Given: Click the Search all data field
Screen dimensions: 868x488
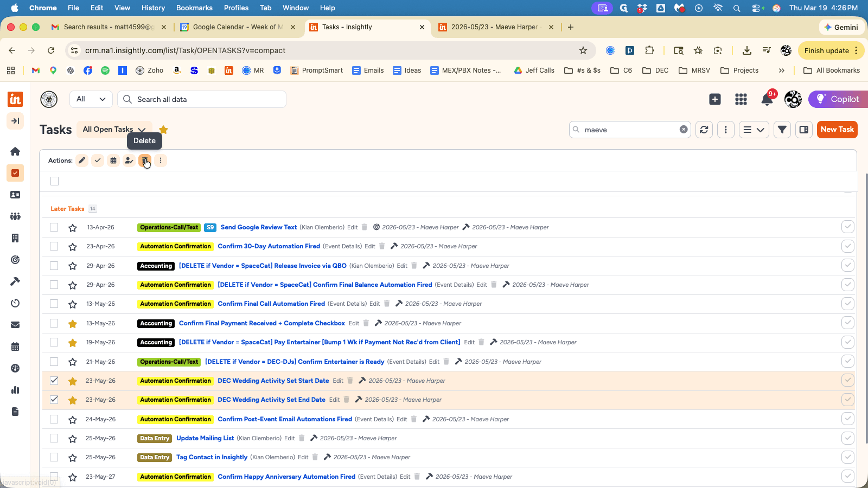Looking at the screenshot, I should pyautogui.click(x=202, y=99).
